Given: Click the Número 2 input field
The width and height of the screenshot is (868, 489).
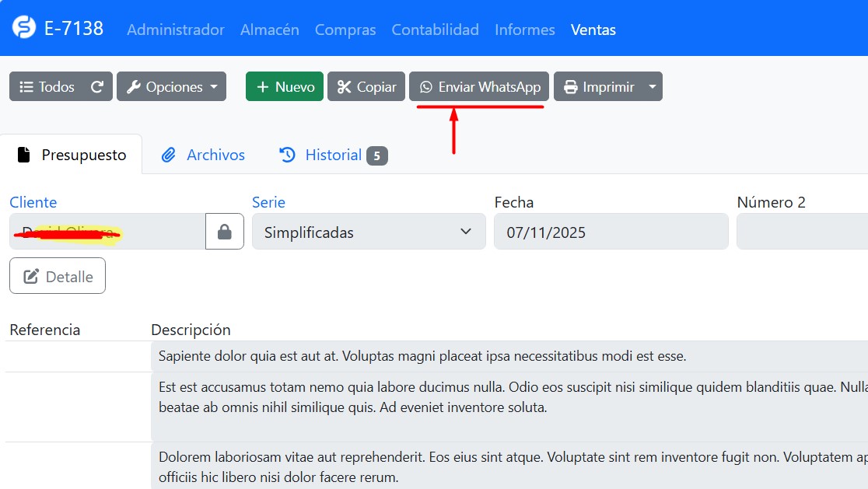Looking at the screenshot, I should point(801,232).
